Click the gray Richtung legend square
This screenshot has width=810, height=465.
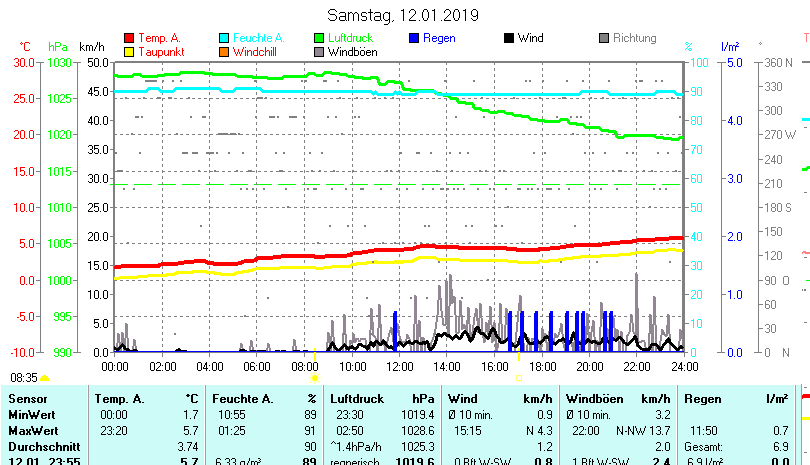(x=604, y=38)
